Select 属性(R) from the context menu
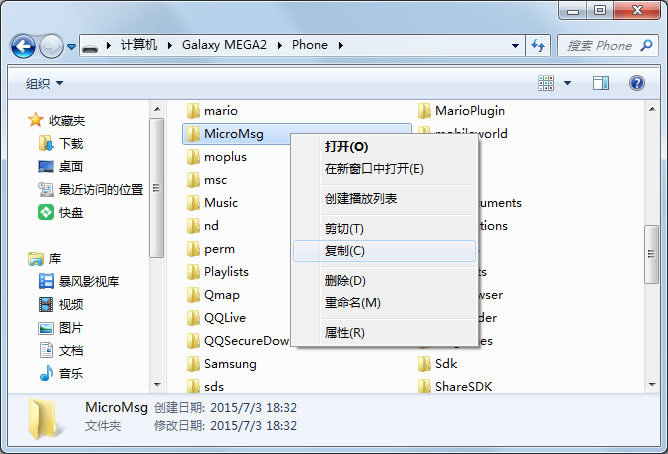Image resolution: width=668 pixels, height=454 pixels. [345, 333]
